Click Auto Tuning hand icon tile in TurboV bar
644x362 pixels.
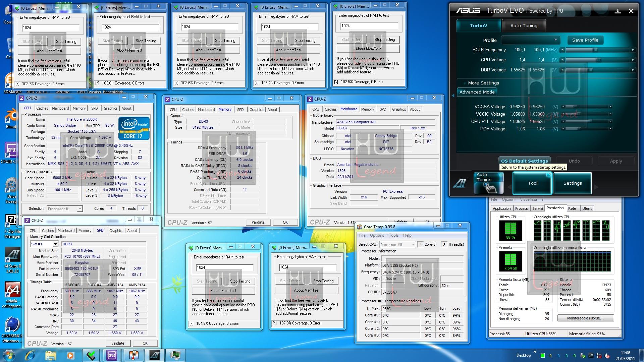[x=488, y=183]
